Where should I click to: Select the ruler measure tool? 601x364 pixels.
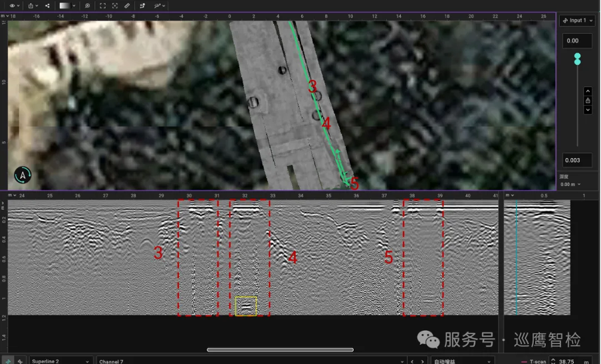128,5
